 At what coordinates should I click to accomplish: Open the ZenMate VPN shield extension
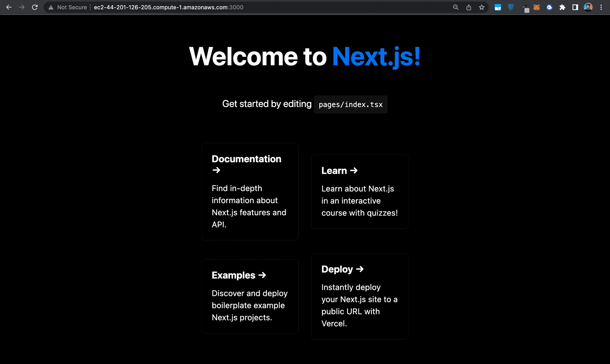pyautogui.click(x=511, y=7)
